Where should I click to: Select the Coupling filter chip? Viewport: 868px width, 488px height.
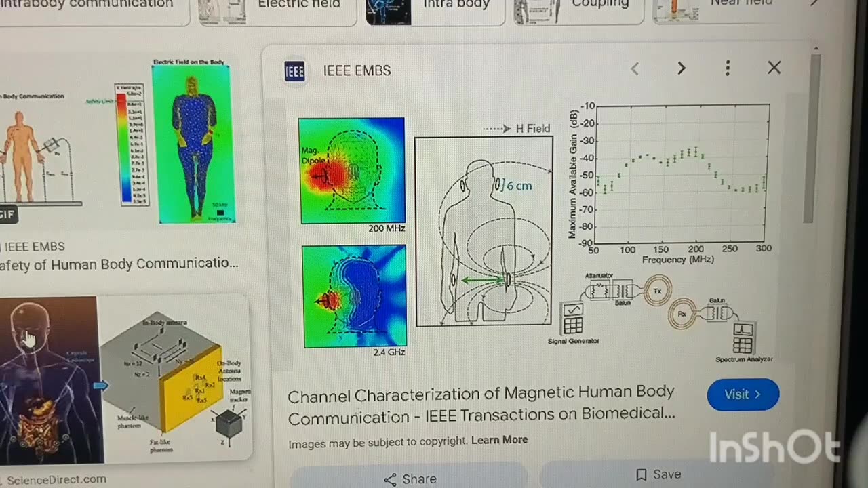579,9
